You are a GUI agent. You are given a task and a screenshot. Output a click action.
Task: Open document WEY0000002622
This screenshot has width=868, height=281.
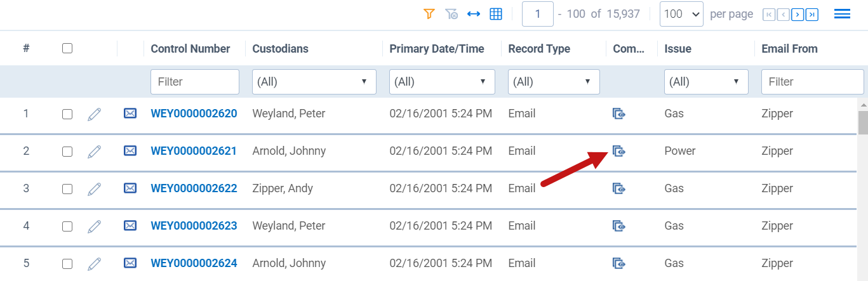click(x=194, y=189)
